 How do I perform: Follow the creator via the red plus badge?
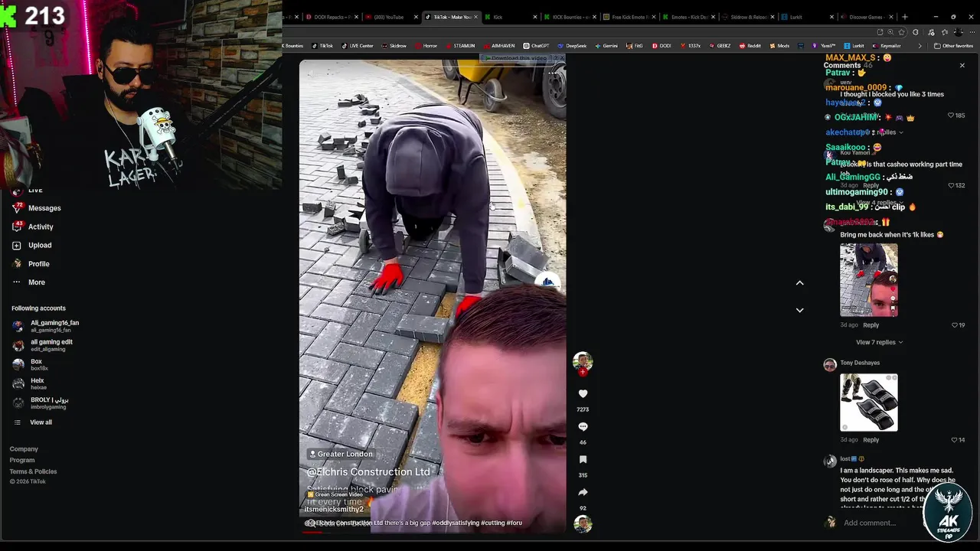(x=583, y=372)
